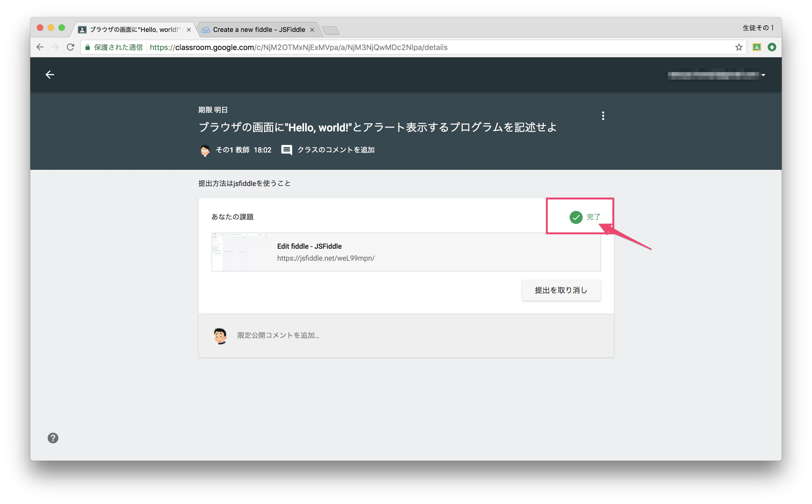The width and height of the screenshot is (812, 504).
Task: Click the その1 教師 18:02 author text
Action: pos(243,150)
